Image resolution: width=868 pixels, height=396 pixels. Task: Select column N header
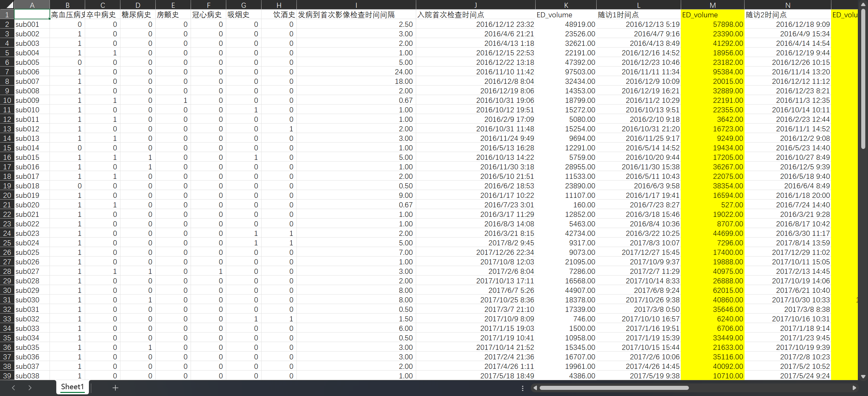[x=788, y=5]
